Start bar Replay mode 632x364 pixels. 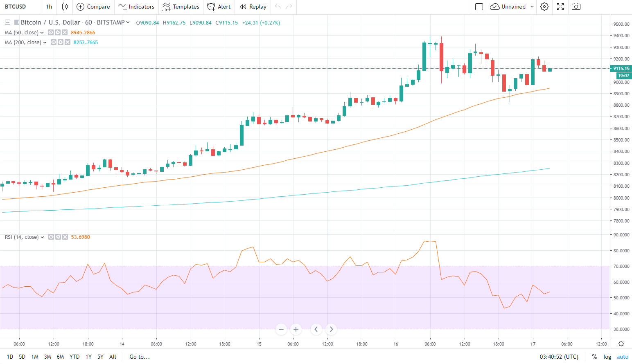pyautogui.click(x=253, y=7)
